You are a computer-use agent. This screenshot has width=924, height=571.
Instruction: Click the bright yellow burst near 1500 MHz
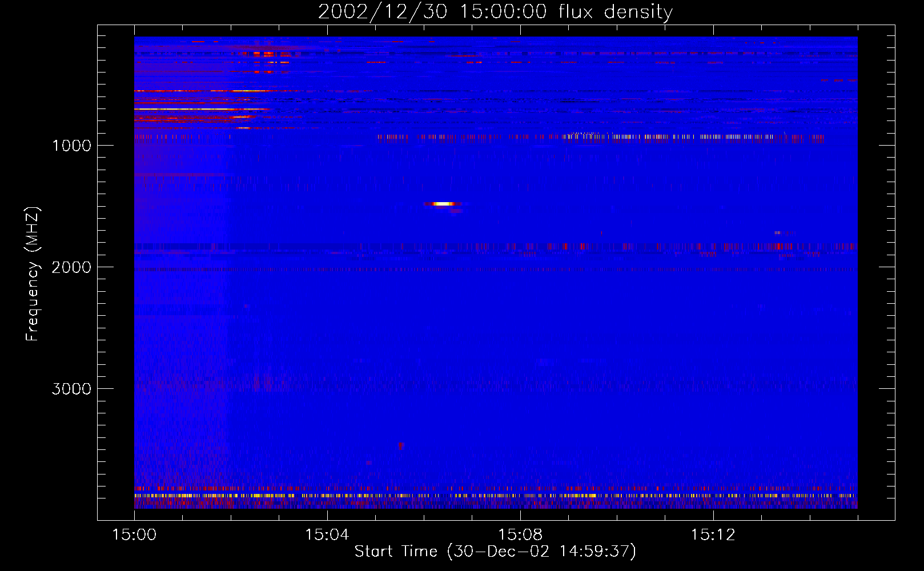443,203
